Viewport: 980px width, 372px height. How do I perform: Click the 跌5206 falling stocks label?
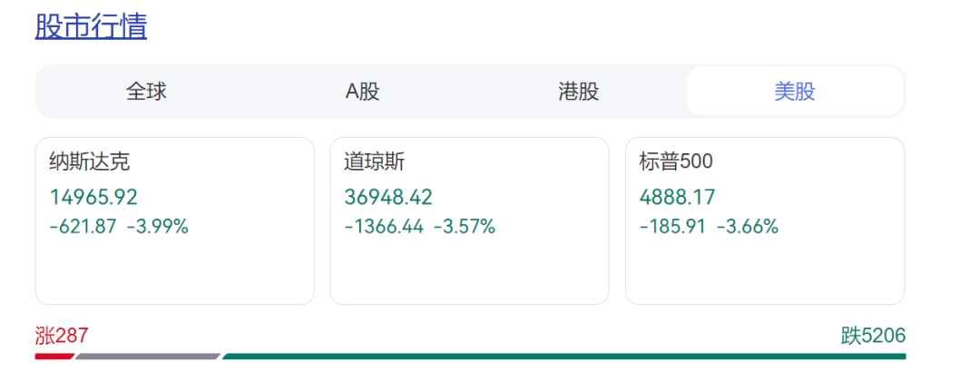[x=873, y=336]
